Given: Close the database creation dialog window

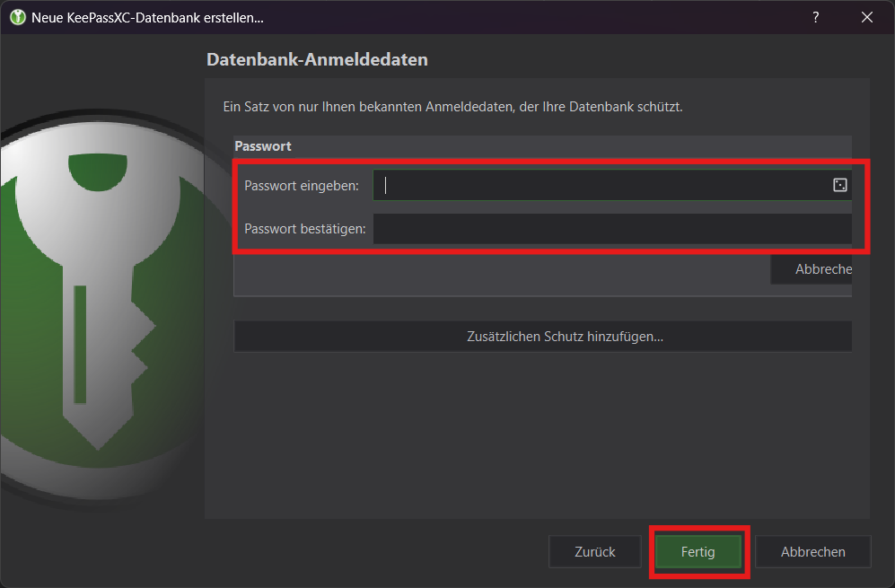Looking at the screenshot, I should click(866, 17).
